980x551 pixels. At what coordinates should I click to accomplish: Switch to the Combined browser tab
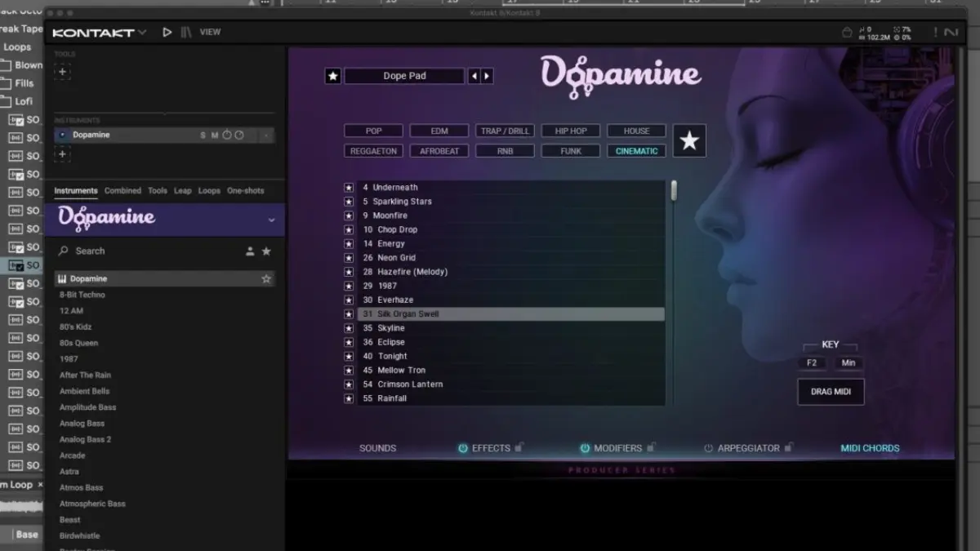[x=122, y=191]
